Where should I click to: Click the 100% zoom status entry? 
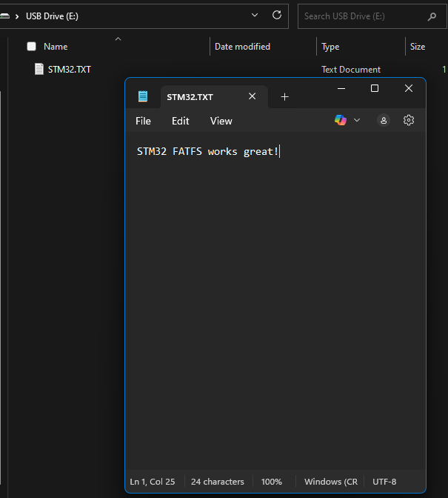coord(271,482)
